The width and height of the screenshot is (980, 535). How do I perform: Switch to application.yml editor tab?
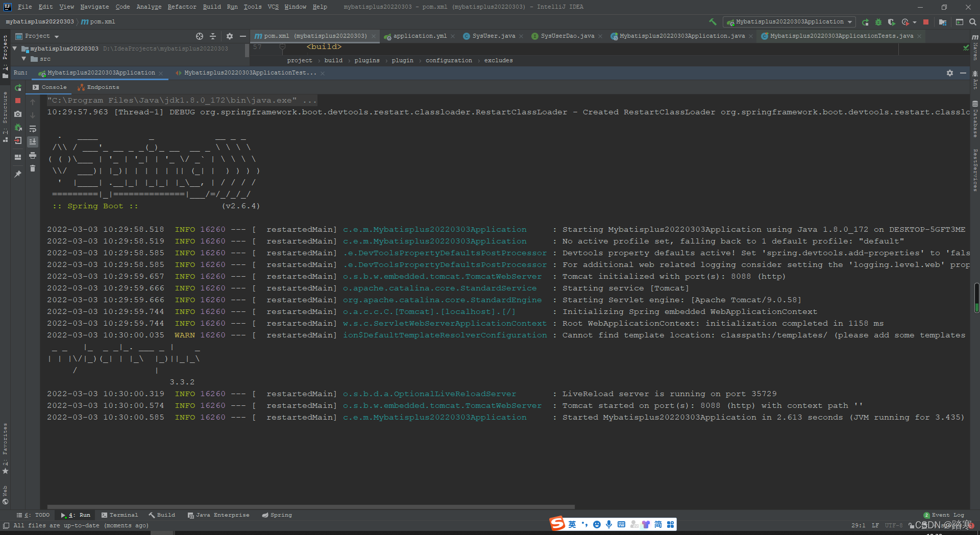(420, 36)
